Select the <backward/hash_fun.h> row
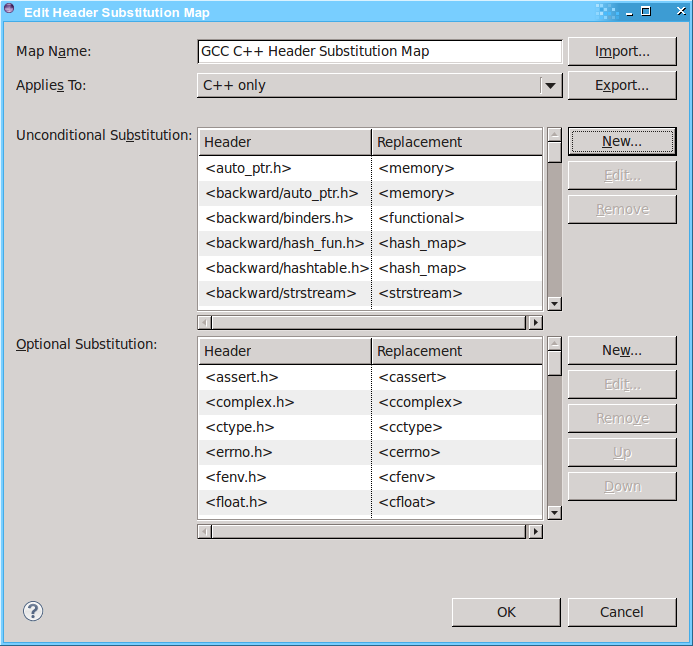Screen dimensions: 693x646 370,243
